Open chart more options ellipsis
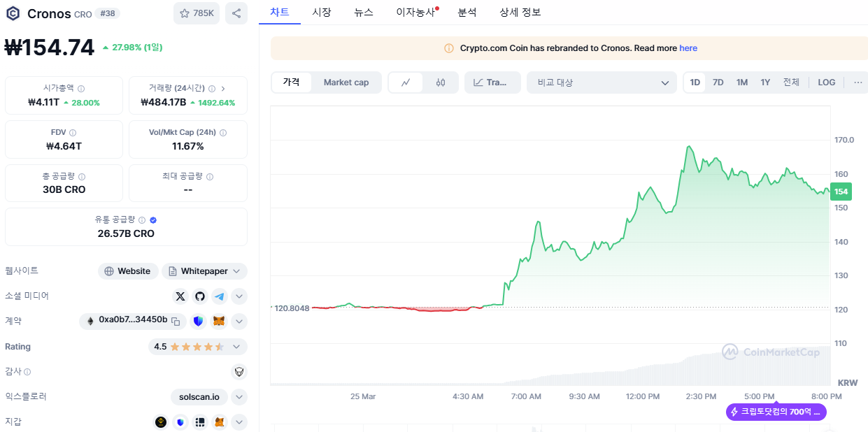 (x=858, y=82)
